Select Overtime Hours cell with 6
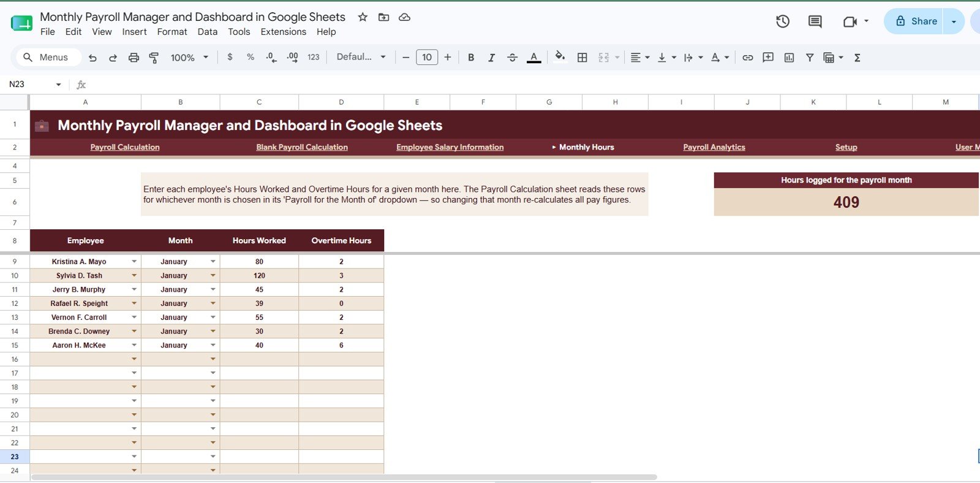The width and height of the screenshot is (980, 483). [x=341, y=345]
